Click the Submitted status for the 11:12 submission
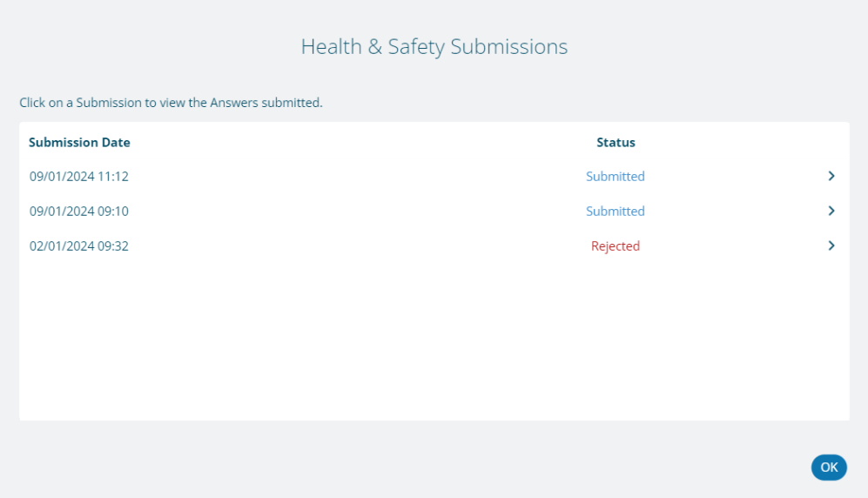The image size is (868, 498). coord(615,176)
